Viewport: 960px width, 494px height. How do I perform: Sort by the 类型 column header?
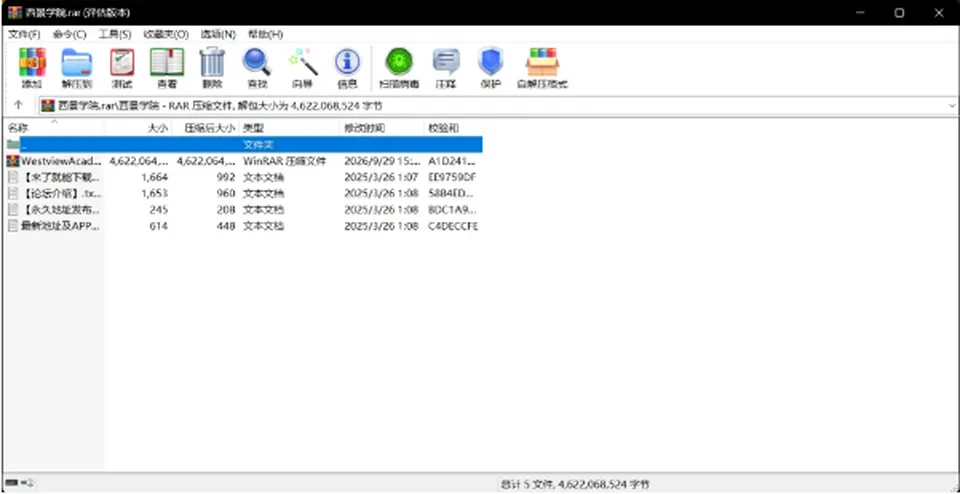[289, 128]
